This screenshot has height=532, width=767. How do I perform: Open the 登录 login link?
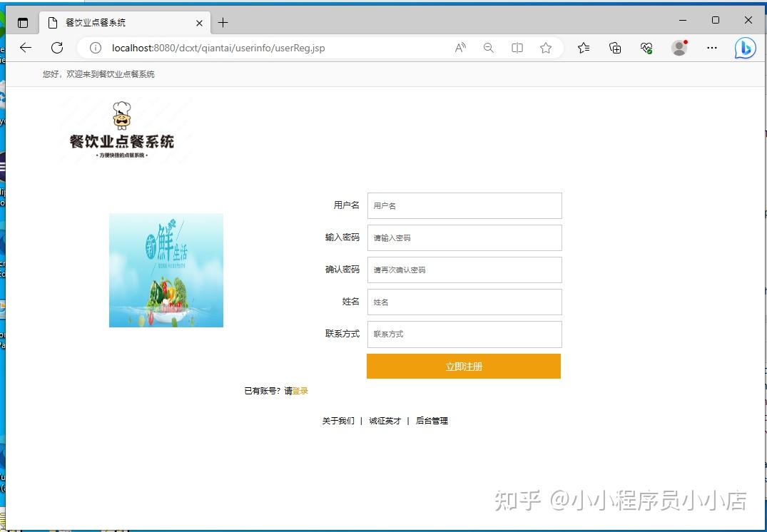[x=299, y=391]
